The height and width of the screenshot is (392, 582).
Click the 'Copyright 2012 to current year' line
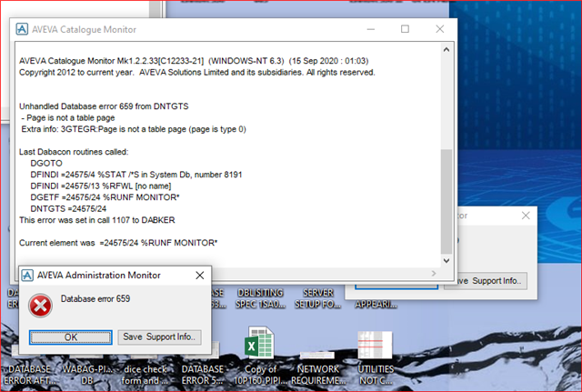click(197, 73)
